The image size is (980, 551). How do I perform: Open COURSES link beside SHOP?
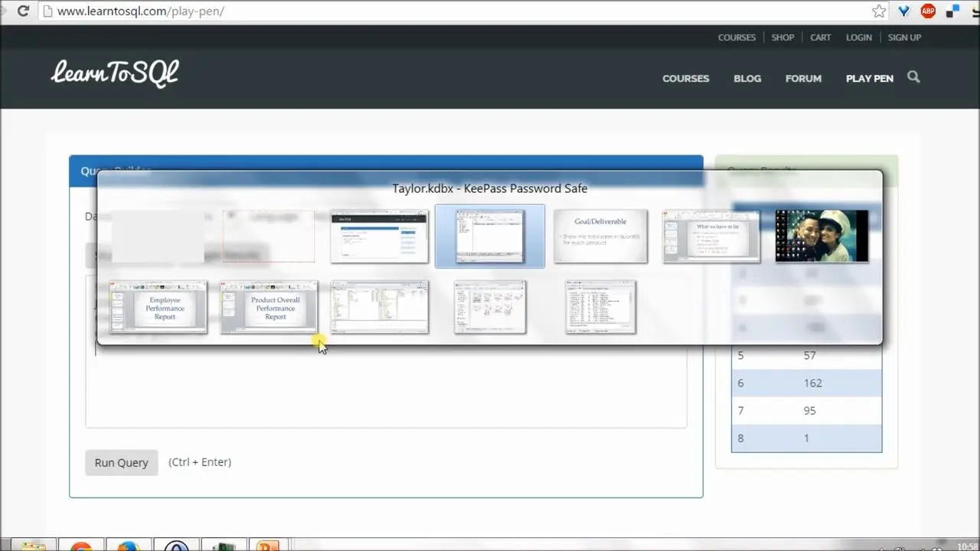(x=737, y=37)
